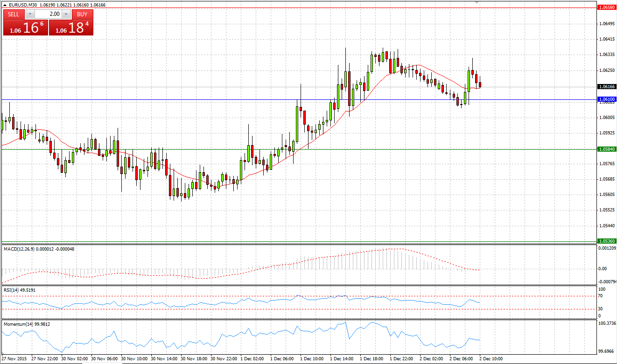Click the Momentum(14) 99.9812 indicator label
Image resolution: width=617 pixels, height=364 pixels.
click(27, 323)
